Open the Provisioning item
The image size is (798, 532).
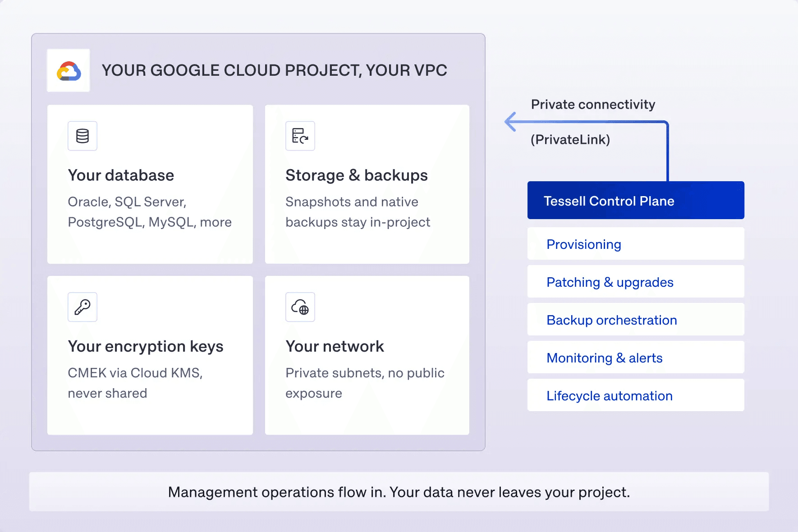[x=636, y=244]
